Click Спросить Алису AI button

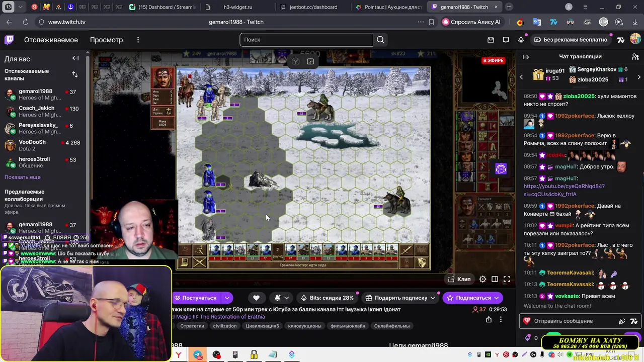click(471, 22)
